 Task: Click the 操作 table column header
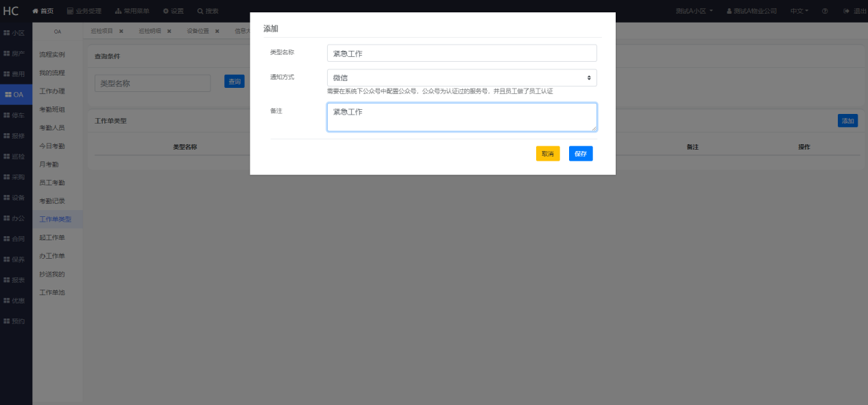804,148
